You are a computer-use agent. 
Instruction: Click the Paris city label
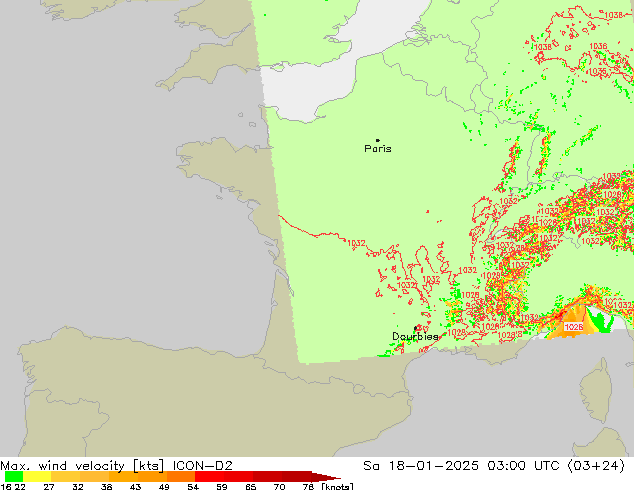pyautogui.click(x=378, y=149)
